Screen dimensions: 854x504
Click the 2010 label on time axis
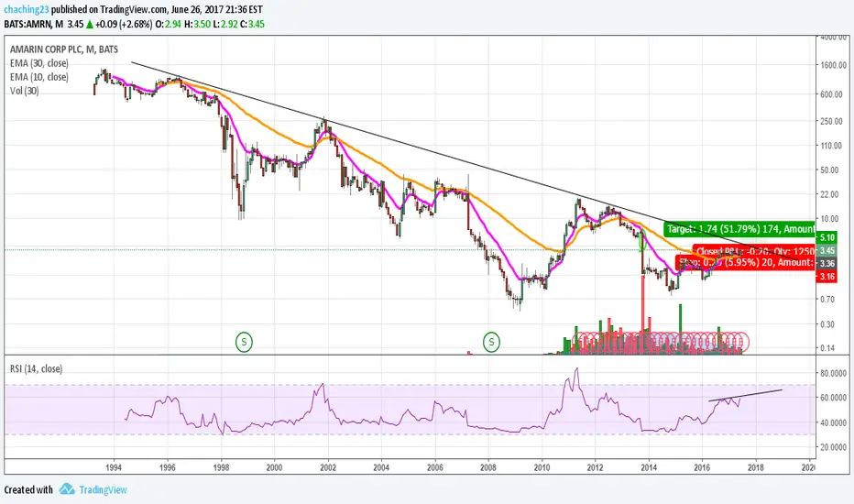(542, 467)
